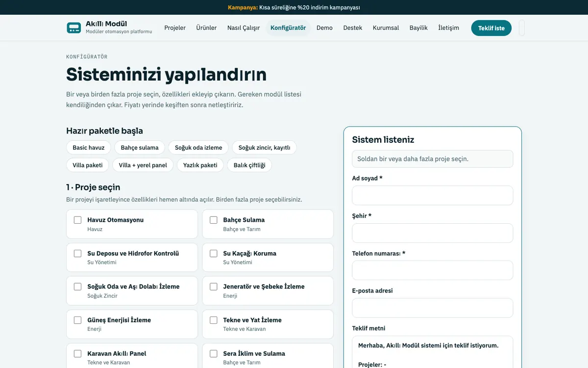Pick Soğuk zincir, kayıtlı package
Image resolution: width=588 pixels, height=368 pixels.
(264, 148)
